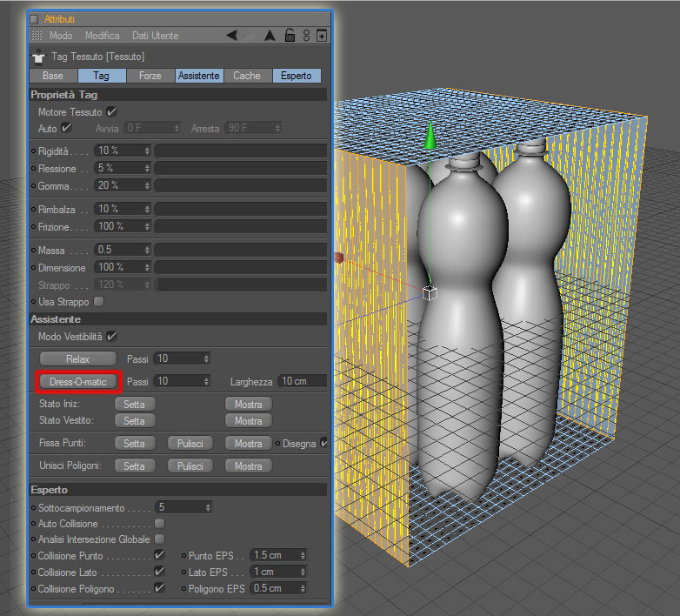Image resolution: width=680 pixels, height=616 pixels.
Task: Click the back arrow in Attributi header
Action: 232,36
